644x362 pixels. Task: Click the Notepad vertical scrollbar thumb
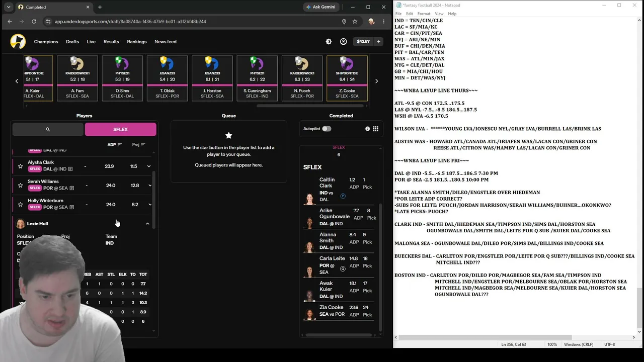tap(639, 308)
